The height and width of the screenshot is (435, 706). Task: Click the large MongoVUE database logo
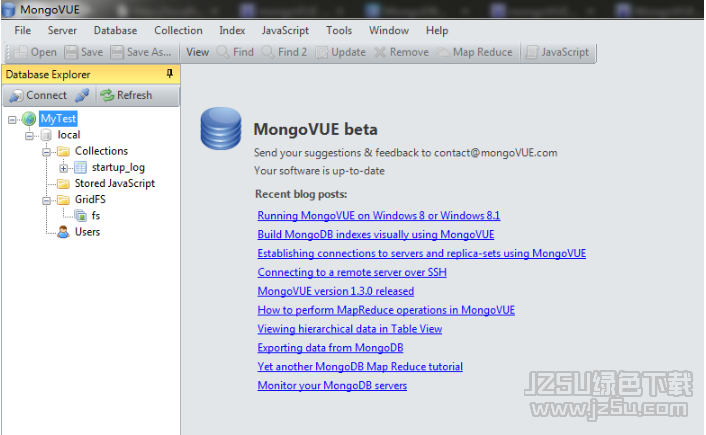[221, 129]
